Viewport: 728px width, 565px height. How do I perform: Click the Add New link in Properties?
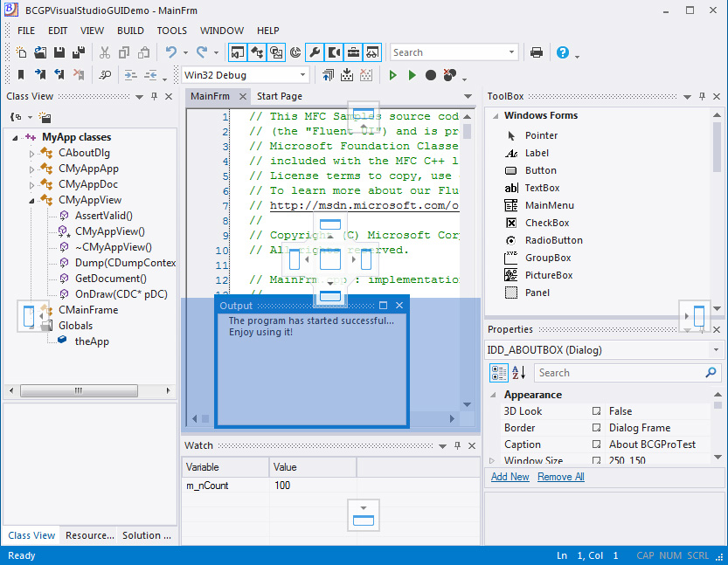point(510,476)
